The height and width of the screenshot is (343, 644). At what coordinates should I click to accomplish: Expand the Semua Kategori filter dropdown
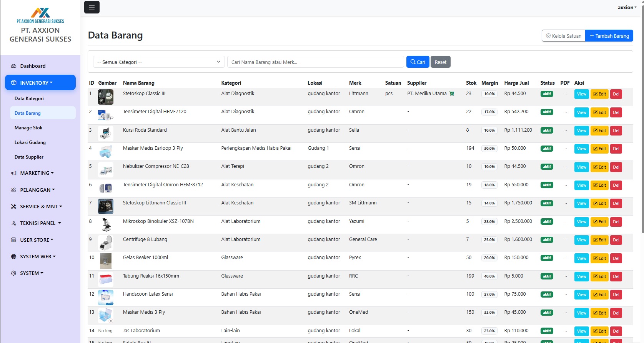point(159,62)
